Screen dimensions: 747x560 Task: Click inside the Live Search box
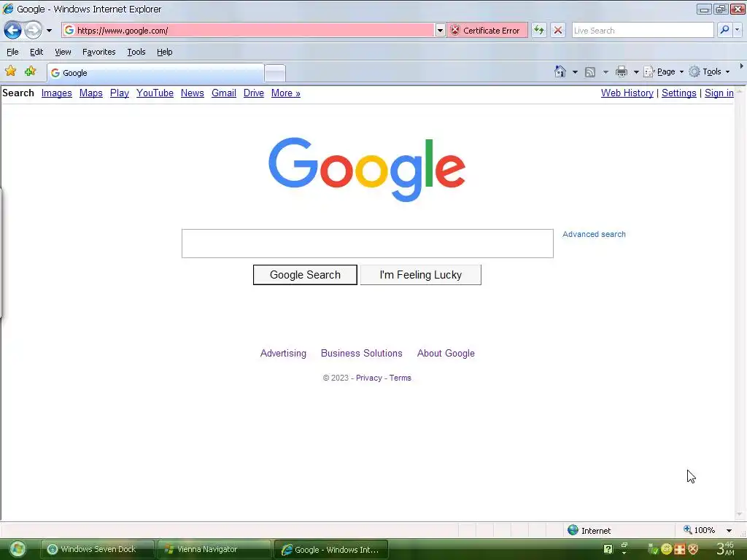(643, 31)
